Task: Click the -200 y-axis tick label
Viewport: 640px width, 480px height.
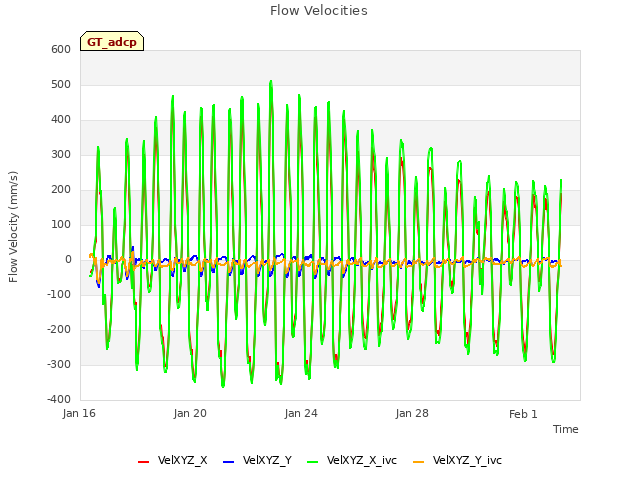Action: tap(59, 329)
